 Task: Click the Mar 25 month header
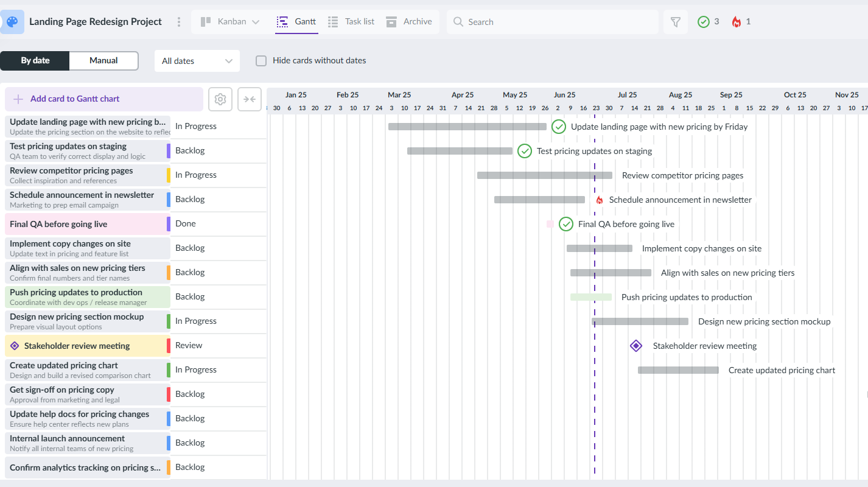click(x=399, y=95)
